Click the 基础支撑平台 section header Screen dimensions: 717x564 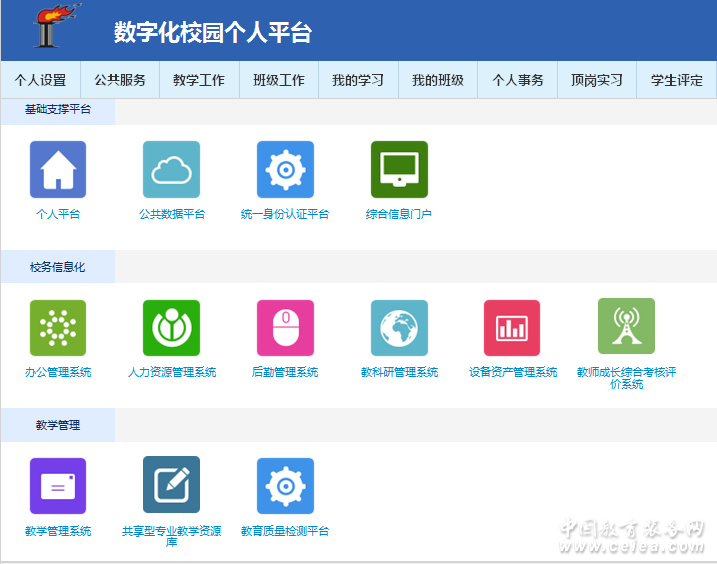point(58,109)
